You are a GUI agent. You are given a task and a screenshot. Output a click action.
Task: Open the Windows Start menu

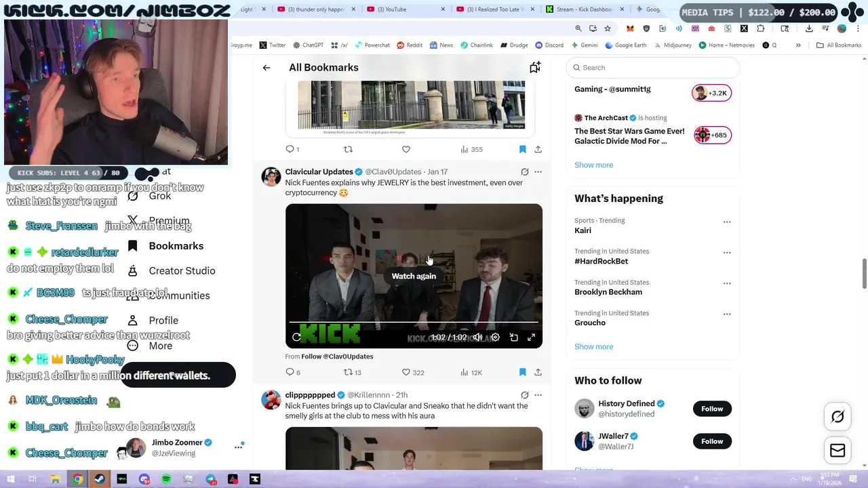[11, 479]
